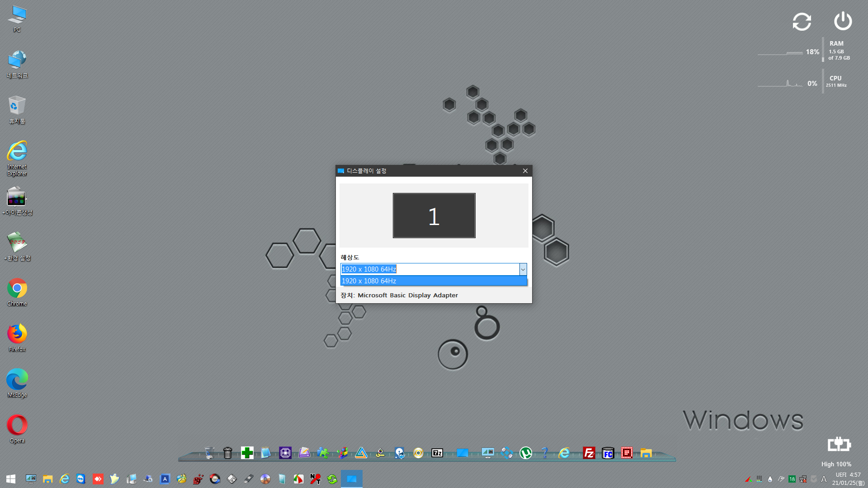The height and width of the screenshot is (488, 868).
Task: Open the green puzzle piece dock icon
Action: pyautogui.click(x=323, y=453)
